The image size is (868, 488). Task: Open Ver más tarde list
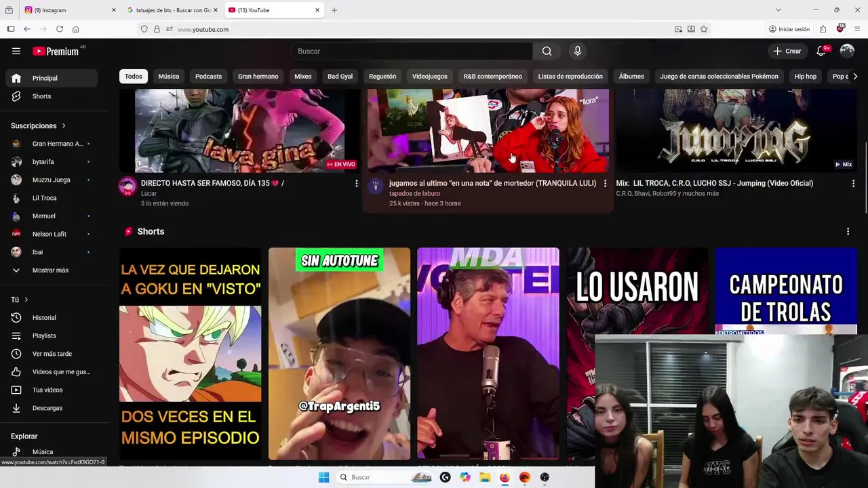tap(52, 354)
